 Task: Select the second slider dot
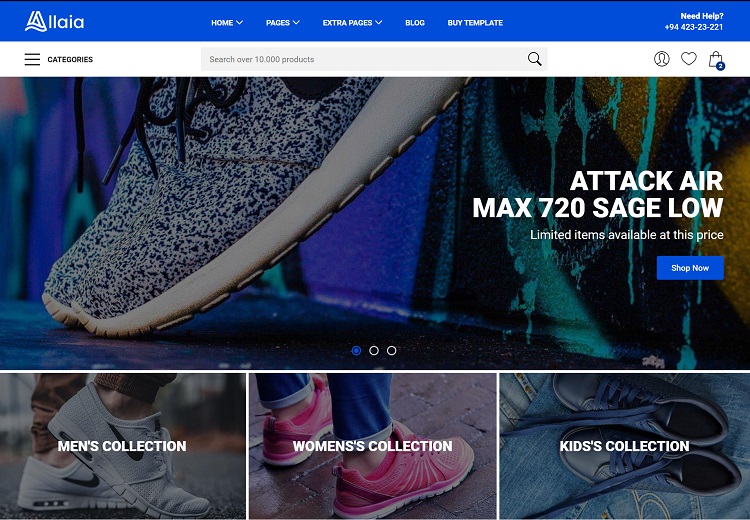pos(374,351)
